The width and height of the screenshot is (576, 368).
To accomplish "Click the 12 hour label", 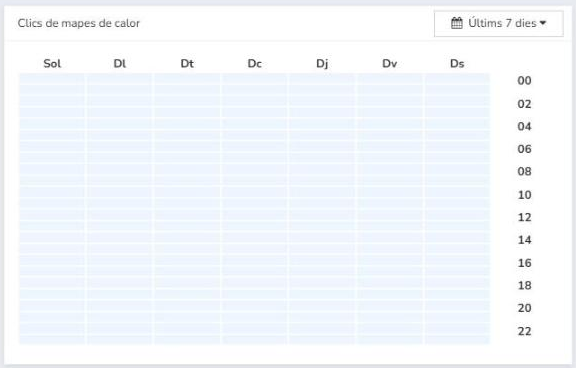I will (524, 217).
